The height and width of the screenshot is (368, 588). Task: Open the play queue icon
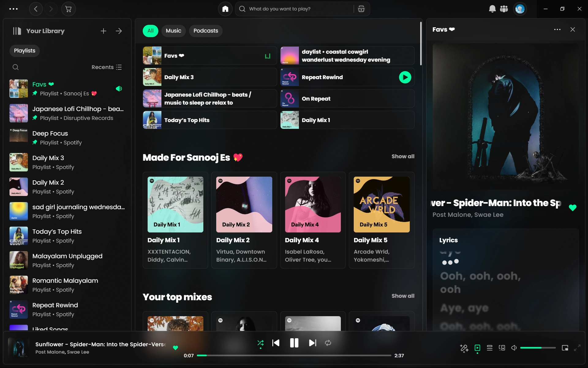489,348
